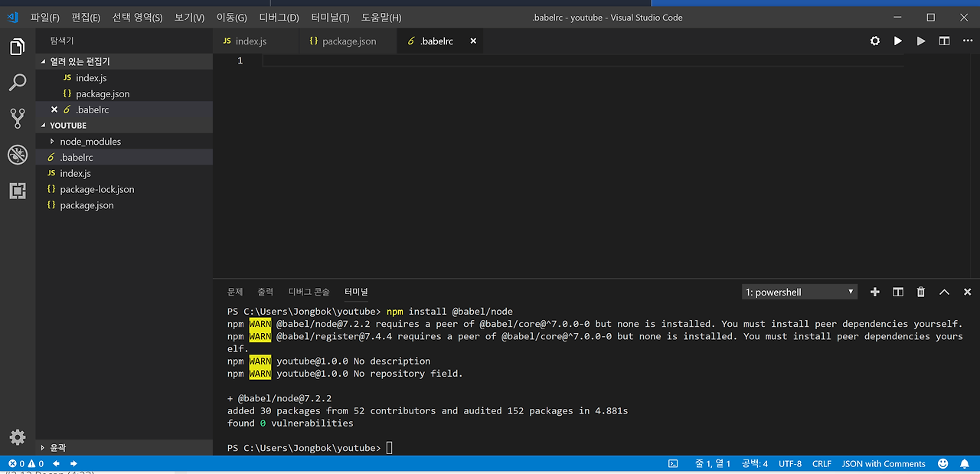Change indentation via 공백: 4
980x474 pixels.
pyautogui.click(x=754, y=464)
